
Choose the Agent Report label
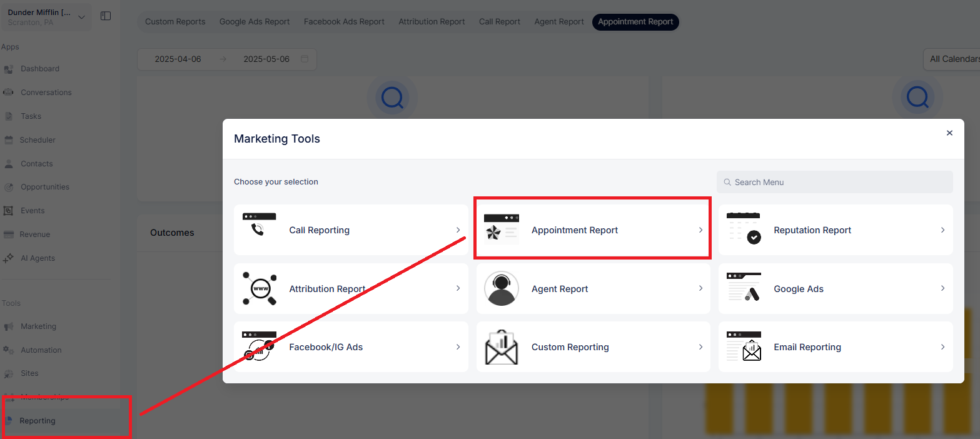(560, 289)
